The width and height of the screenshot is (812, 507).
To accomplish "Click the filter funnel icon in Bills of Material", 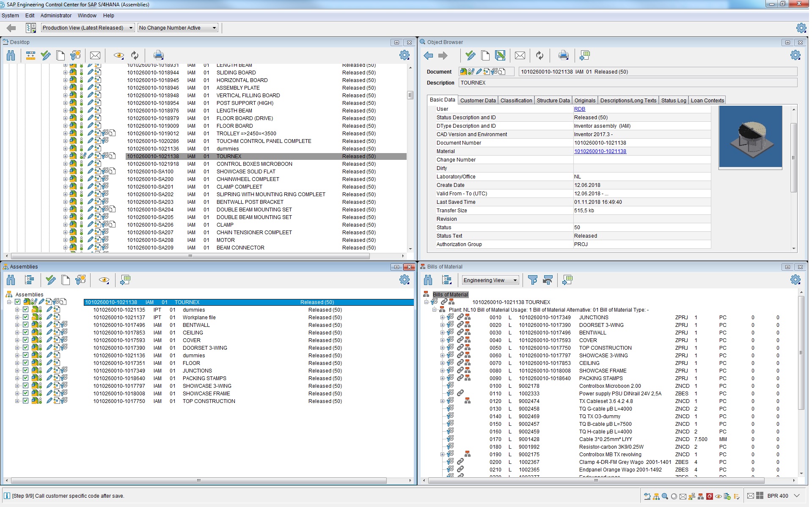I will point(533,280).
